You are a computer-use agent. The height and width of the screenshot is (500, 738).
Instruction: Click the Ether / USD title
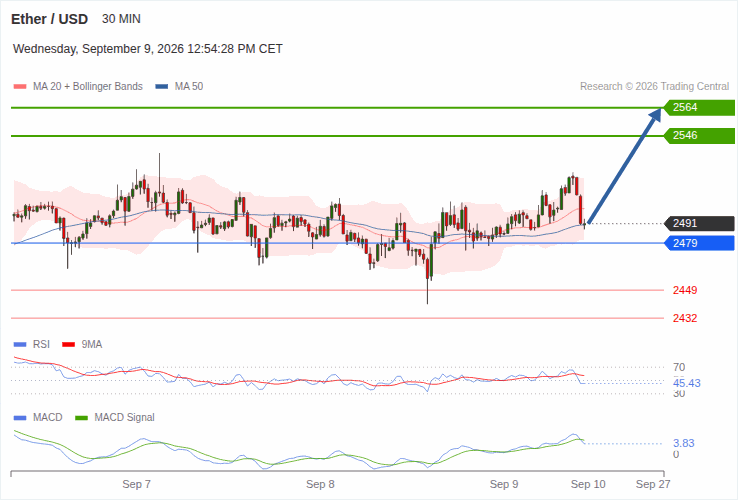point(49,19)
